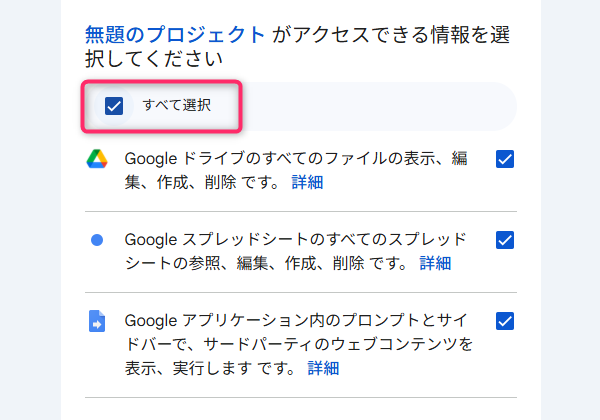
Task: Click empty area of the すべて選択 row
Action: click(x=377, y=106)
